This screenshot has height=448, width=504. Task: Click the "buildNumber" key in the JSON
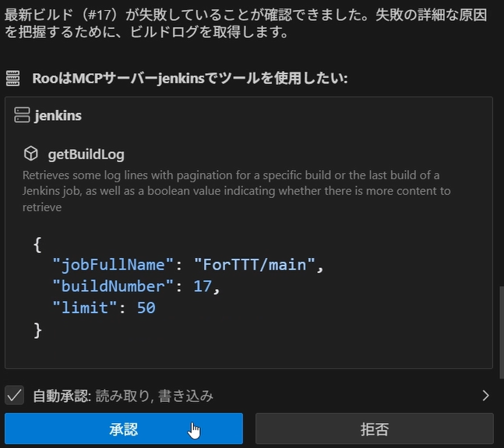110,287
